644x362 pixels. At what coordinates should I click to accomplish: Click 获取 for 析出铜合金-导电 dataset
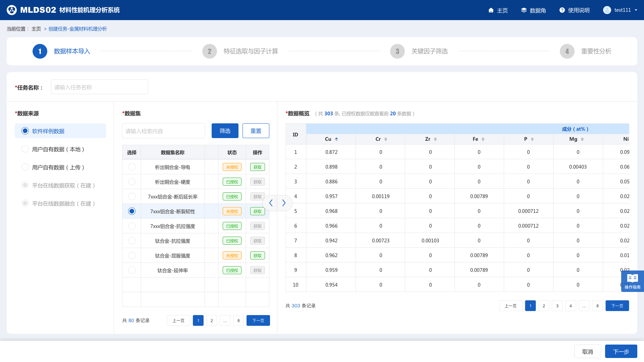click(x=257, y=167)
